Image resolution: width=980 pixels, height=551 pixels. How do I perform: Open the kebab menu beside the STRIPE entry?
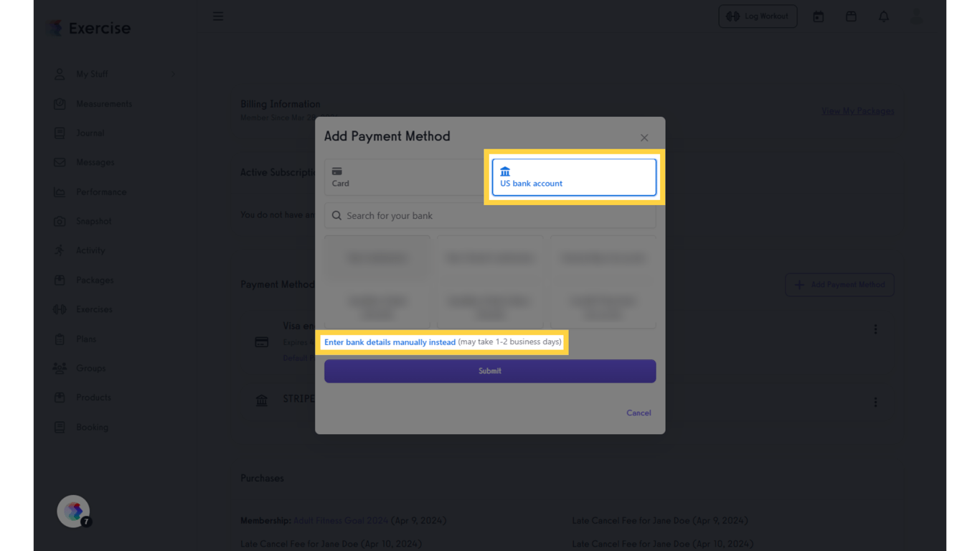click(875, 402)
